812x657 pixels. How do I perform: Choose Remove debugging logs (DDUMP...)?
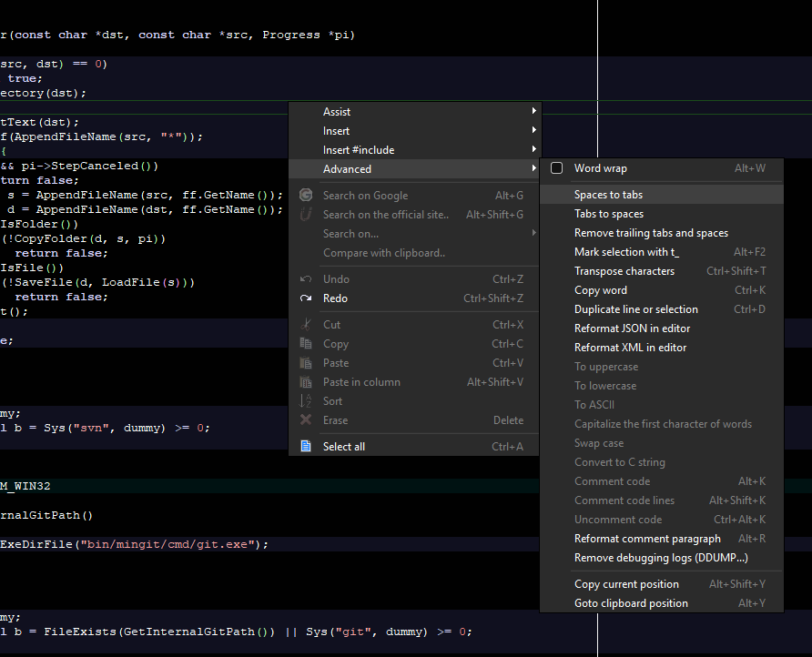click(x=661, y=558)
